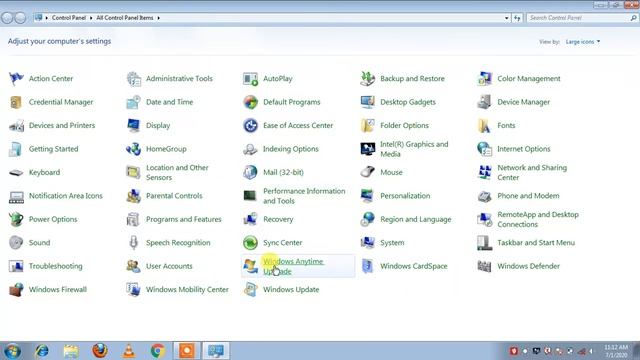Open the User Accounts link
The width and height of the screenshot is (640, 360).
coord(169,266)
